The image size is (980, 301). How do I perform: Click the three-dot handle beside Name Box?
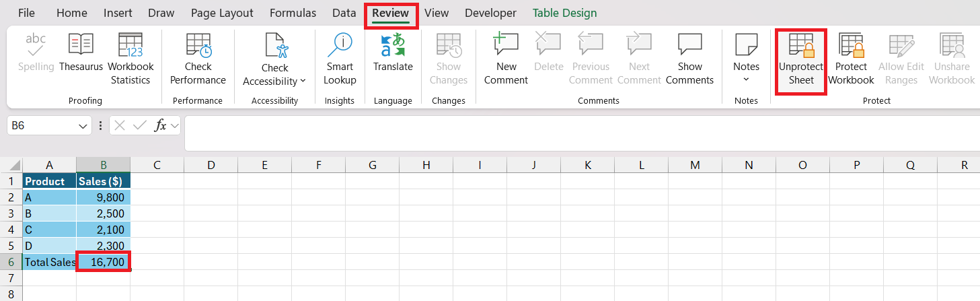[101, 126]
